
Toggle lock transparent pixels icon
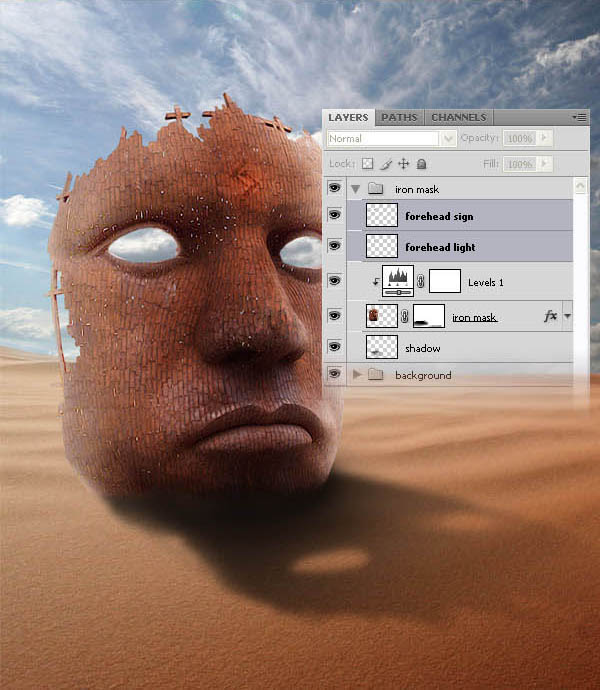coord(367,164)
